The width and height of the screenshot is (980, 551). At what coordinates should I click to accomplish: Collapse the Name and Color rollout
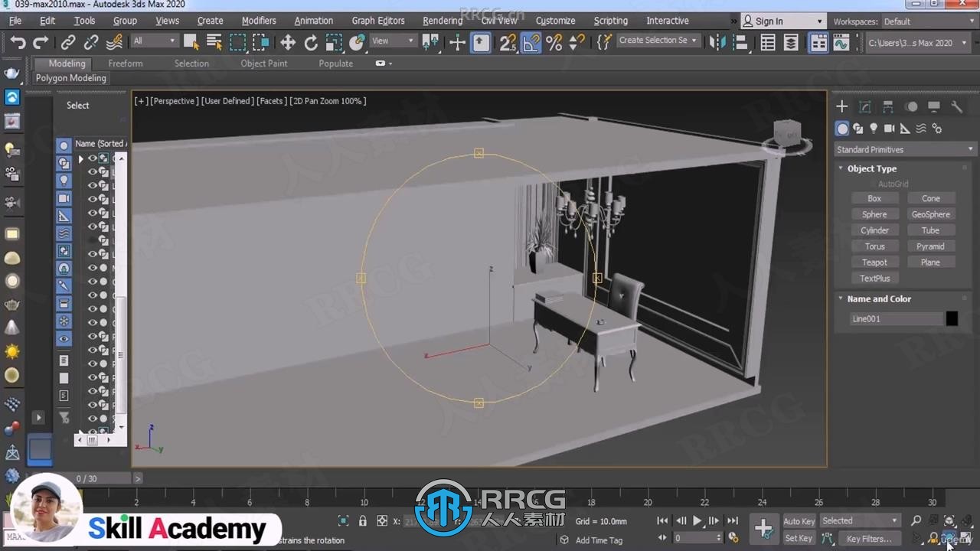point(879,299)
